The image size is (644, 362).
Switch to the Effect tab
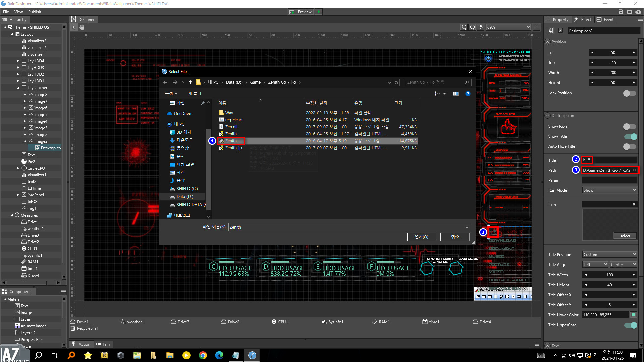pyautogui.click(x=583, y=19)
